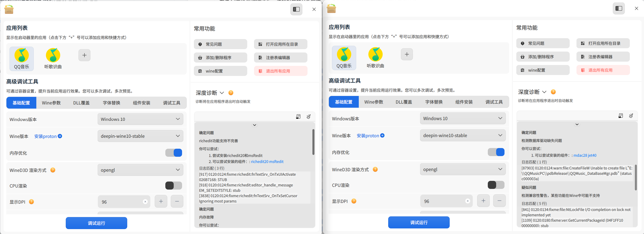Collapse diagnosis results chevron in right window
The height and width of the screenshot is (234, 644).
click(x=577, y=124)
